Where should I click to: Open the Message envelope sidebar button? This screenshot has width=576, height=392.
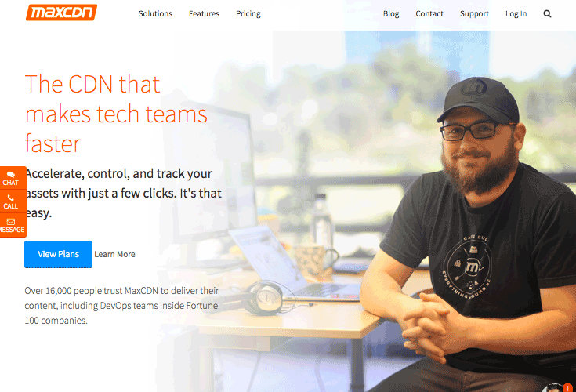[x=11, y=225]
